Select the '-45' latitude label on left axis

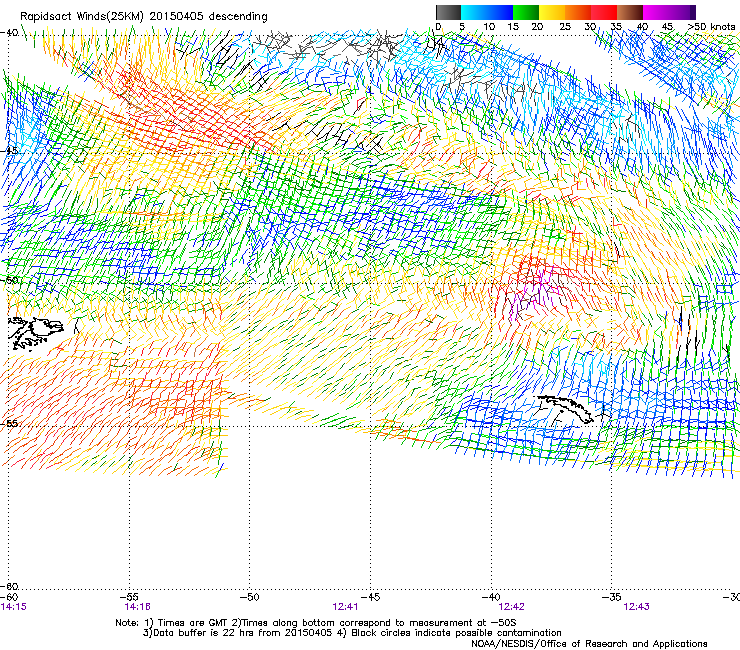pos(9,151)
